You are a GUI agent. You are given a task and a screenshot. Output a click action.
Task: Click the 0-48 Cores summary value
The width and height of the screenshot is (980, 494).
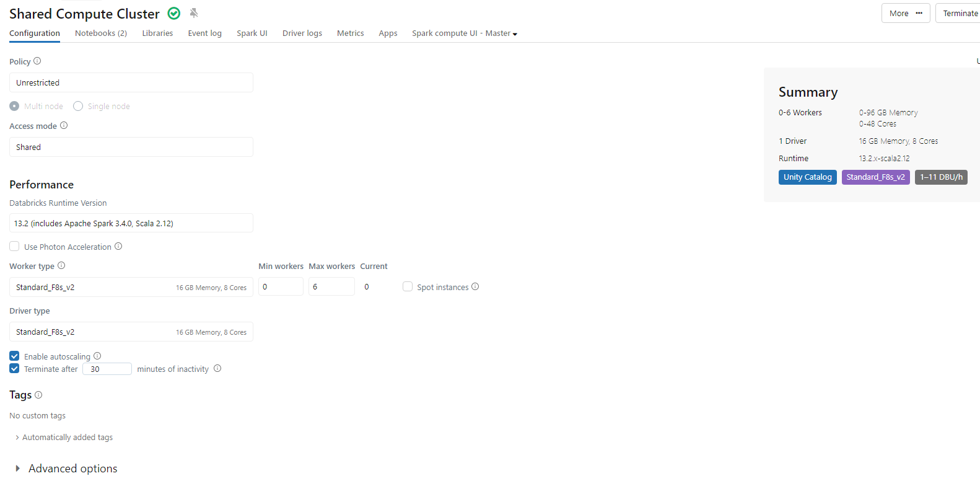tap(878, 124)
